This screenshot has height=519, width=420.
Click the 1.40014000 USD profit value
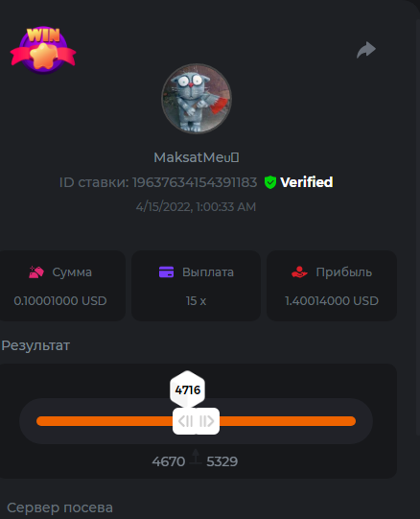coord(332,301)
